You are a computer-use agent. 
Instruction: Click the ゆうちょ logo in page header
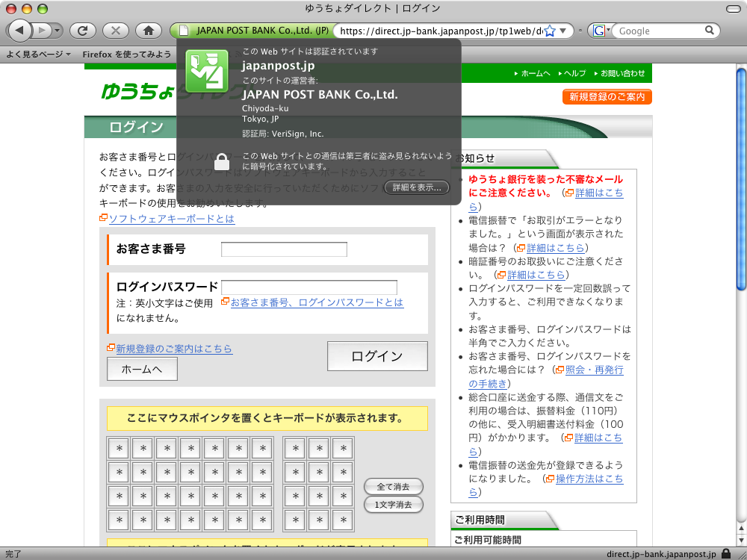point(137,91)
